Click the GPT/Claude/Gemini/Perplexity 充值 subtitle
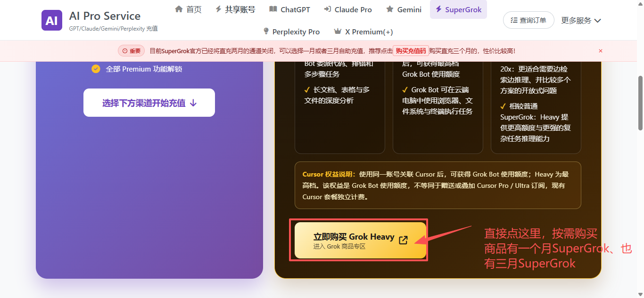644x298 pixels. (x=114, y=29)
